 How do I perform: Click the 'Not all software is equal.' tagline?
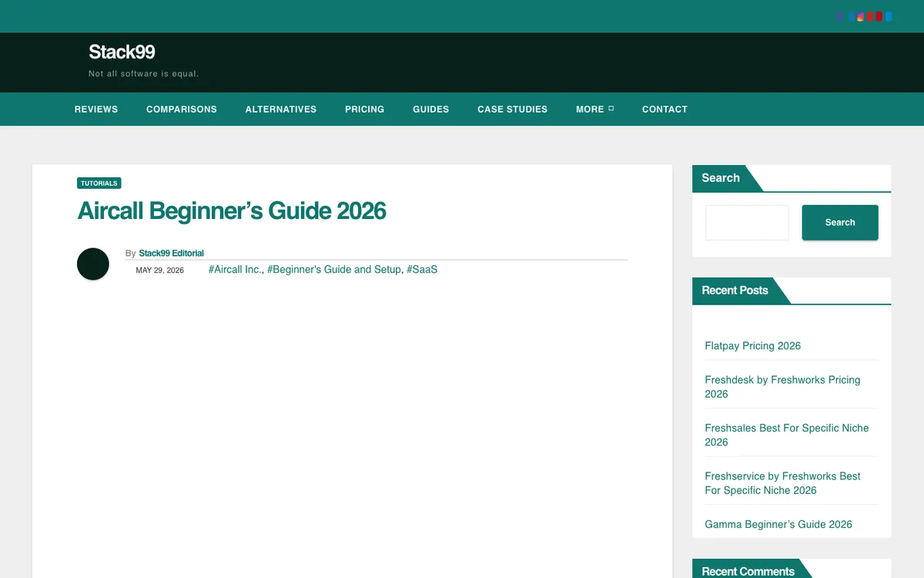tap(144, 74)
